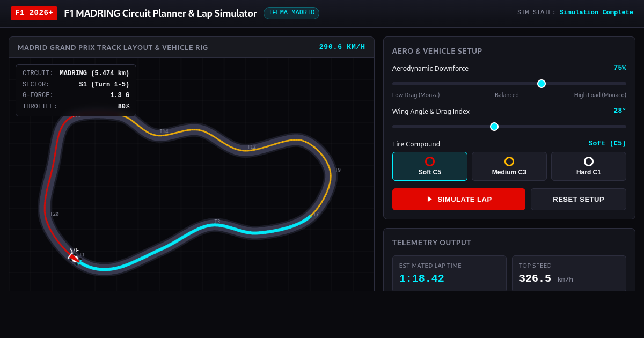The height and width of the screenshot is (338, 644).
Task: Start the lap with SIMULATE LAP
Action: [x=459, y=199]
